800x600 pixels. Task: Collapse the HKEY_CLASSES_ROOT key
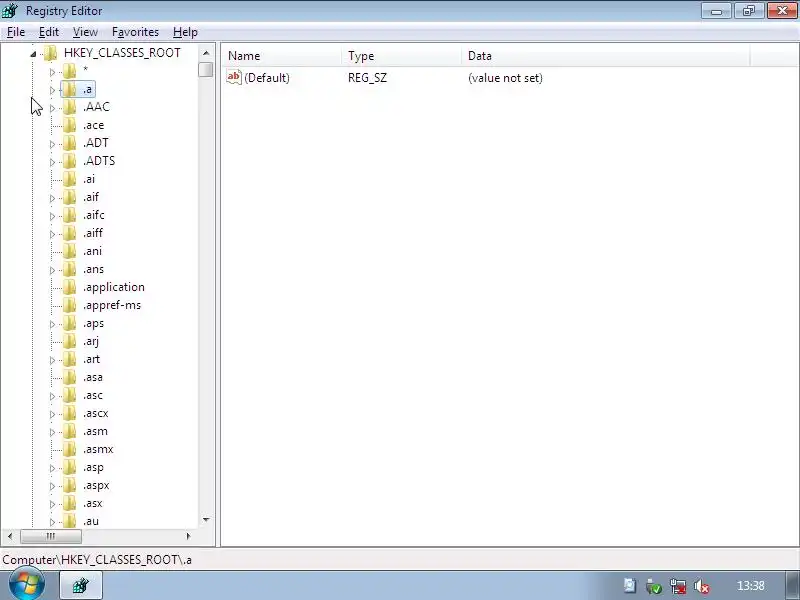coord(33,54)
